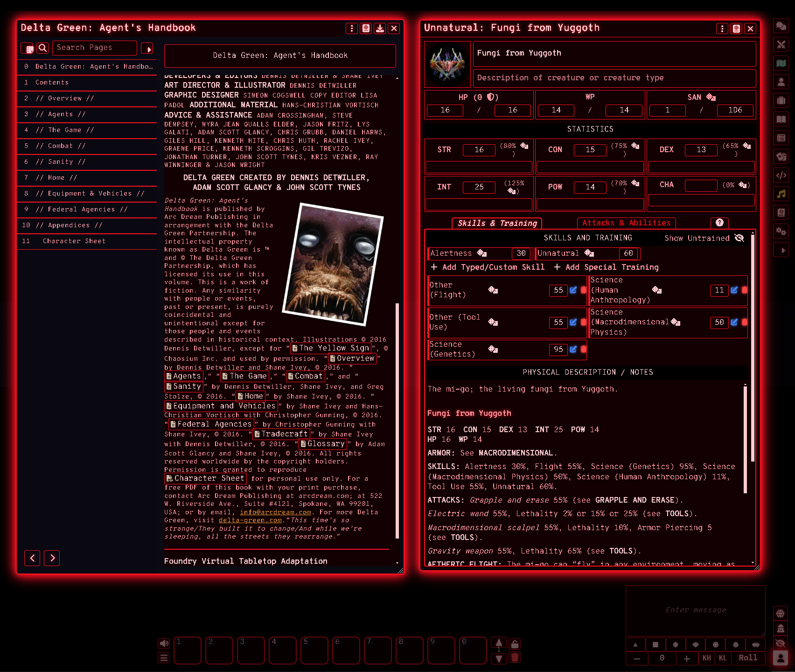Switch to the Skills & Training tab
Viewport: 795px width, 672px height.
click(497, 223)
